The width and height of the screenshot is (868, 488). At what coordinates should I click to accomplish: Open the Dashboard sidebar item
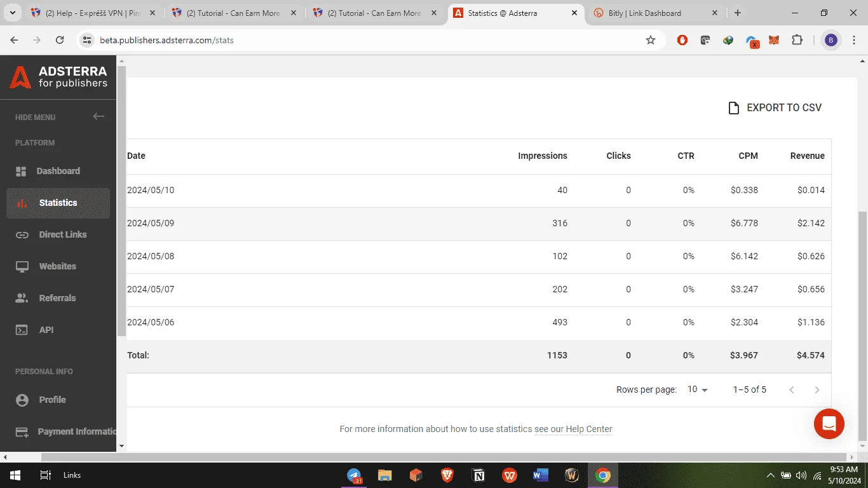coord(58,171)
